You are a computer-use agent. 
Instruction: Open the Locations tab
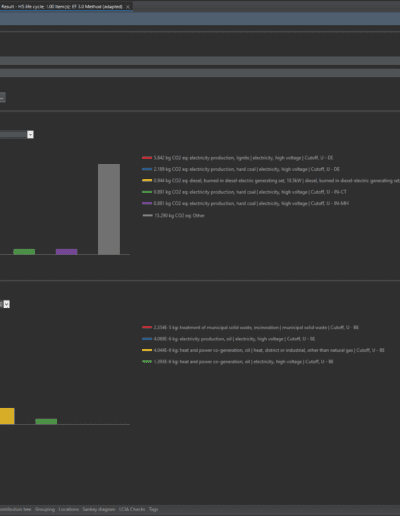click(69, 509)
